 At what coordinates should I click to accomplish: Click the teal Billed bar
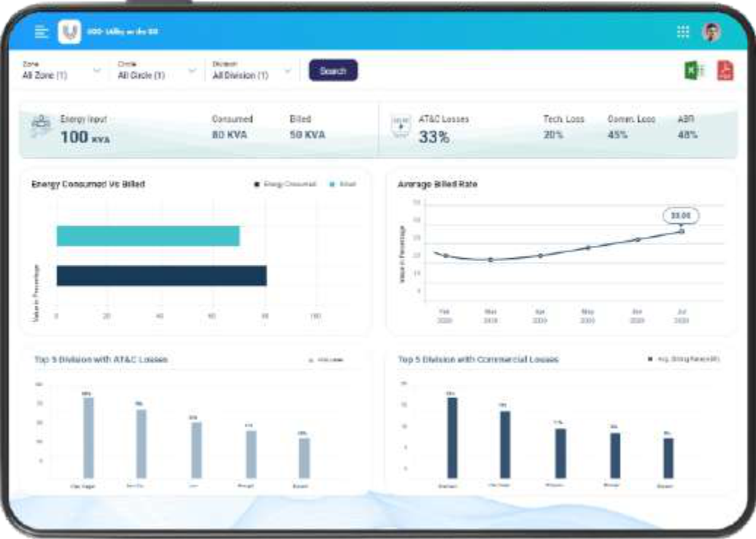147,236
